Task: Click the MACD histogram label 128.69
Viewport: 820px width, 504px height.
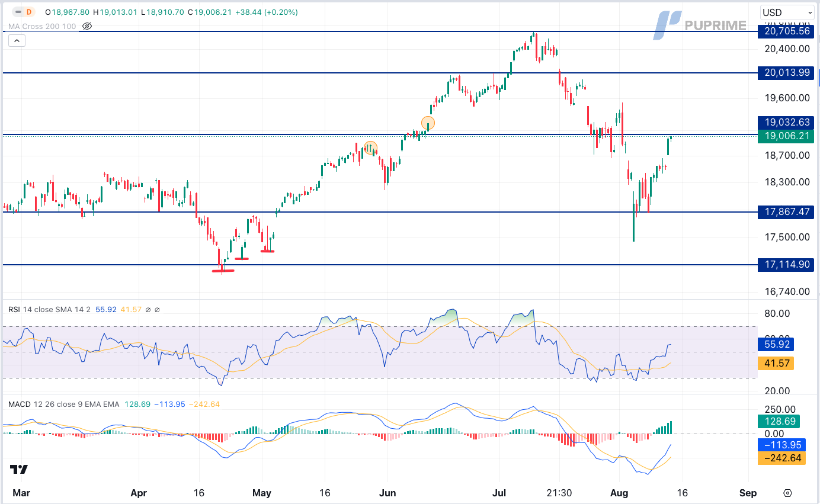Action: [x=779, y=422]
